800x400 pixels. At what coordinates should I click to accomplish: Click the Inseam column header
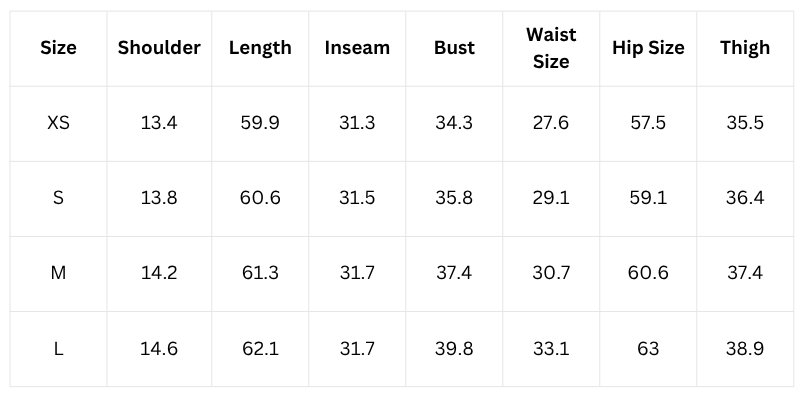[357, 48]
